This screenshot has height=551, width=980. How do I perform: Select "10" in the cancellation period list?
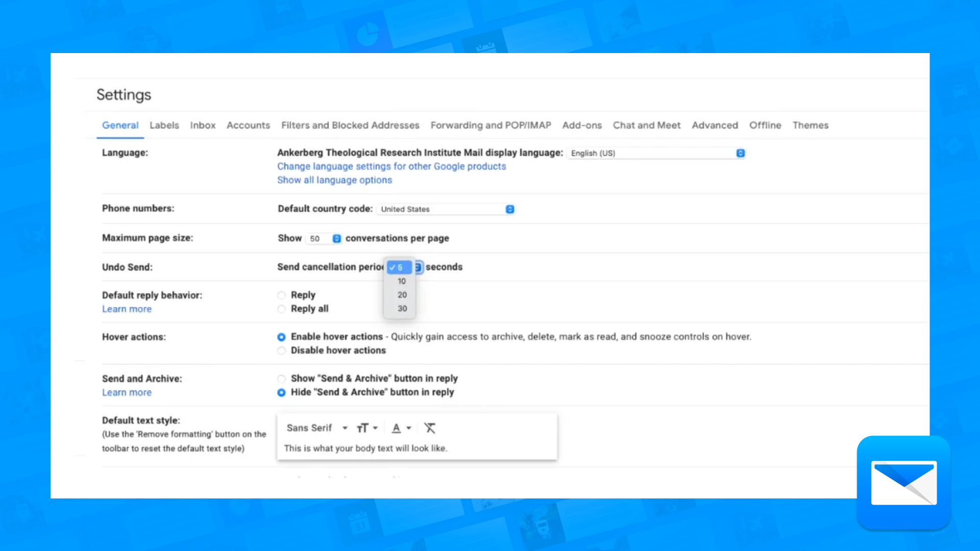tap(401, 281)
